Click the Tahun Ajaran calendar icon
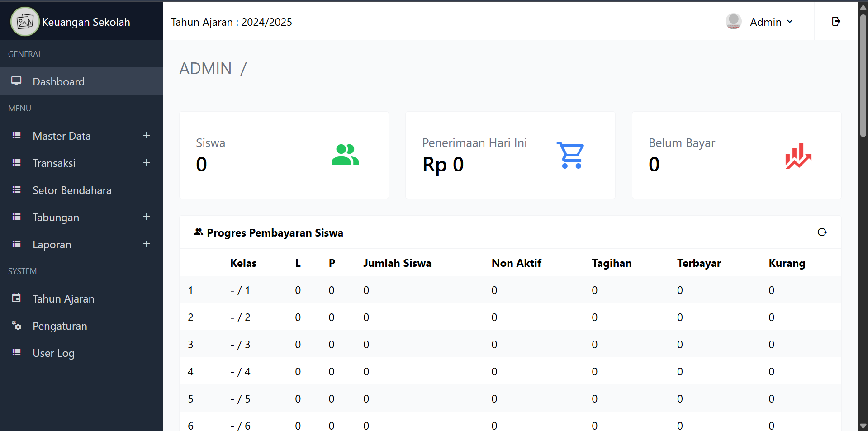This screenshot has width=868, height=431. pos(17,298)
